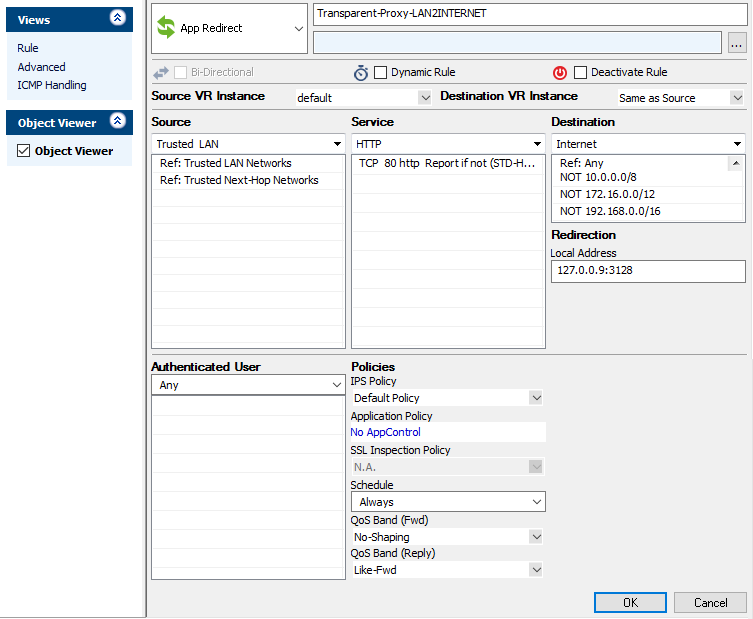Click the OK button

pyautogui.click(x=630, y=602)
